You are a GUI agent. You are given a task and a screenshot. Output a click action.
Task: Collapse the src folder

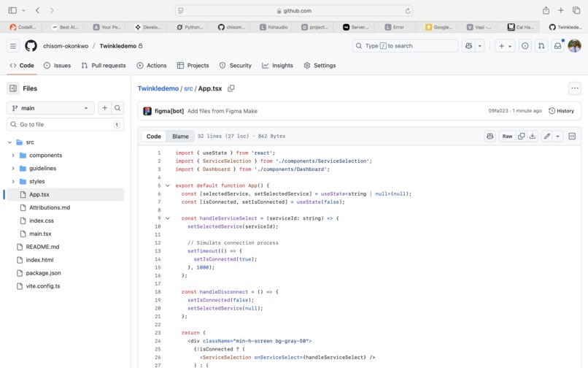9,142
